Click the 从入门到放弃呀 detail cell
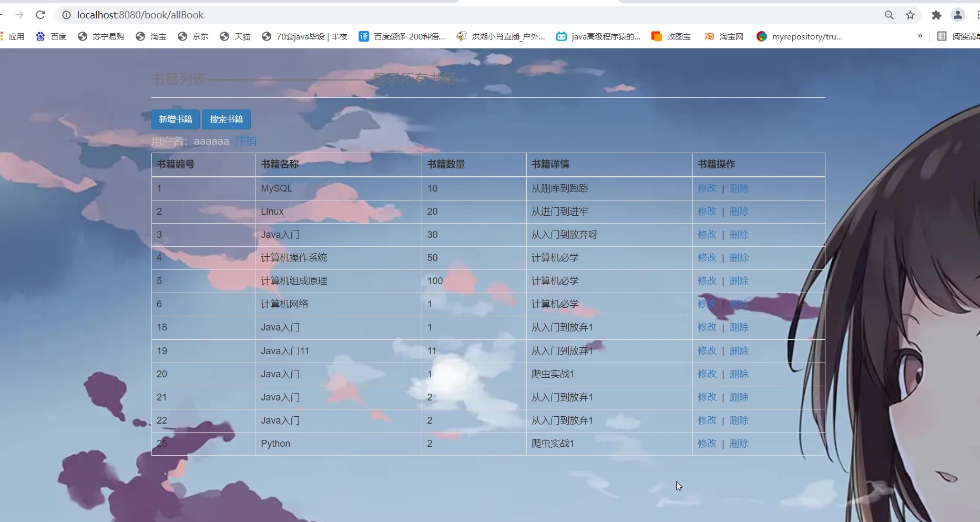The height and width of the screenshot is (522, 980). [x=609, y=235]
